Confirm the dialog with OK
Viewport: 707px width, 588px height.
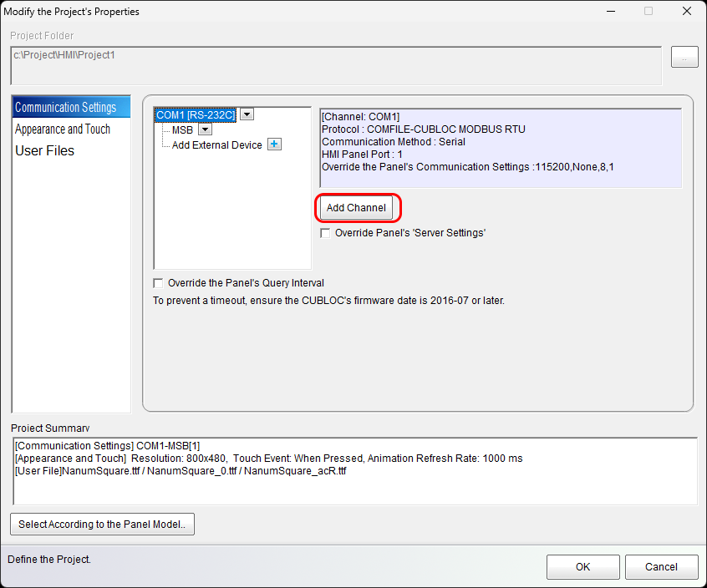pyautogui.click(x=582, y=567)
